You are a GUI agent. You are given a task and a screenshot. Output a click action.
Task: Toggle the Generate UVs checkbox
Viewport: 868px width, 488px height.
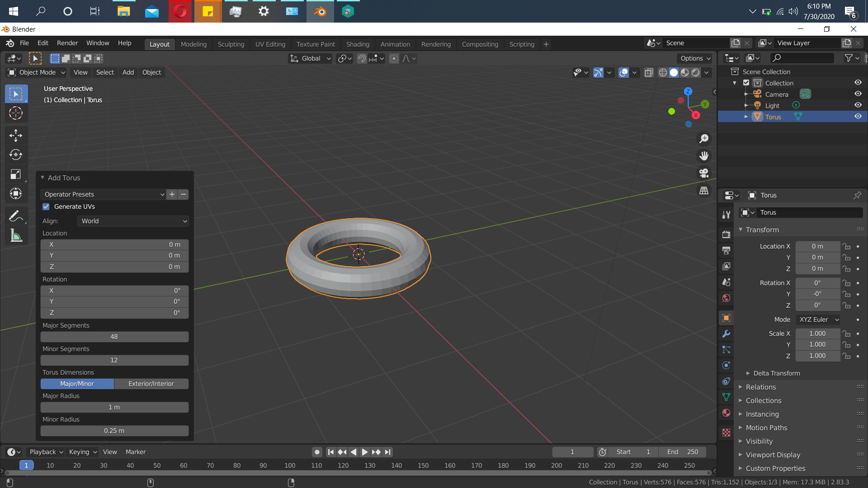(46, 206)
